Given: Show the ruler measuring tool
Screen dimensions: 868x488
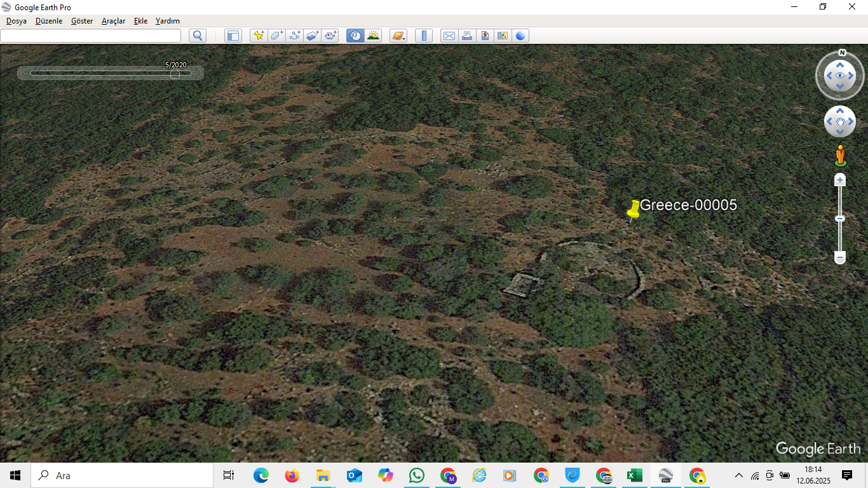Looking at the screenshot, I should (424, 36).
